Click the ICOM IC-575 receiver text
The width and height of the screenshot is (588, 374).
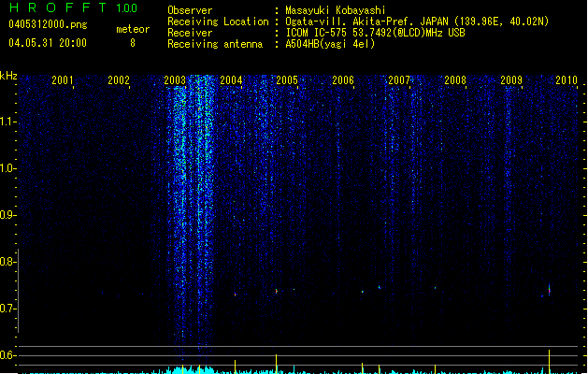[375, 33]
